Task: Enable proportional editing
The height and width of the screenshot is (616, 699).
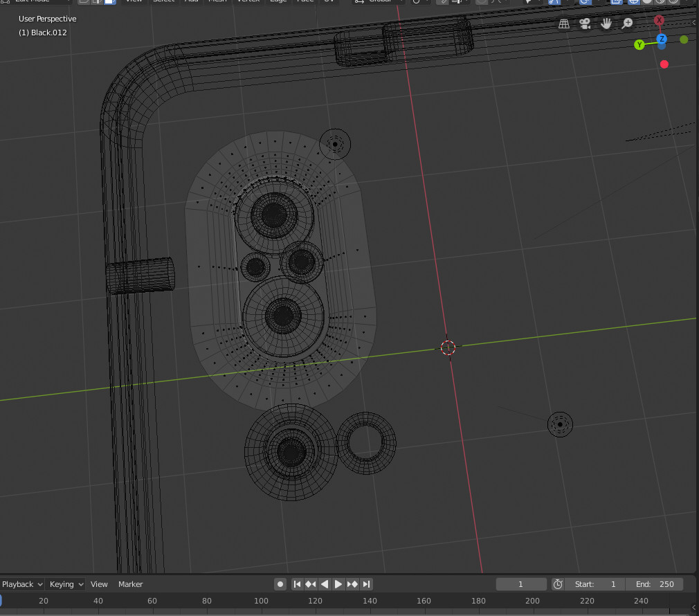Action: point(483,2)
